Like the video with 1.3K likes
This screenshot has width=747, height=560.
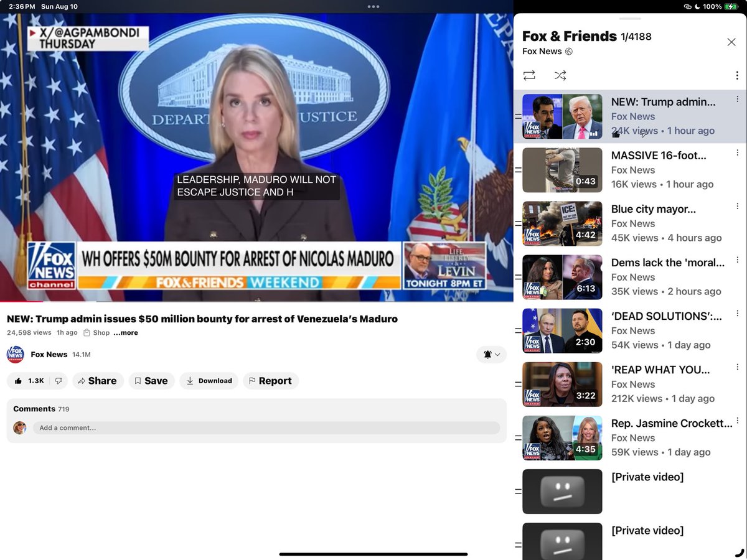(x=28, y=381)
